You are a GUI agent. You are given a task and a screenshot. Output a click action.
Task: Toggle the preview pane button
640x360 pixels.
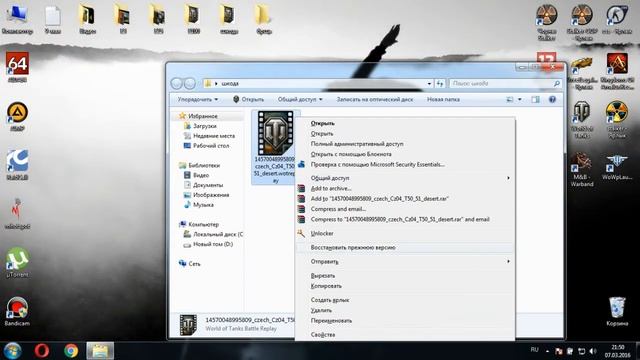535,99
